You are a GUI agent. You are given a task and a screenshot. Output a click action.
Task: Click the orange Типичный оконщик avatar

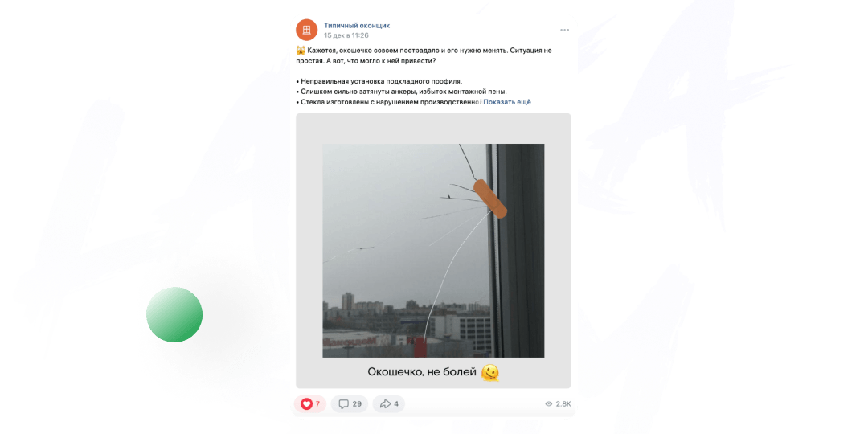(307, 30)
